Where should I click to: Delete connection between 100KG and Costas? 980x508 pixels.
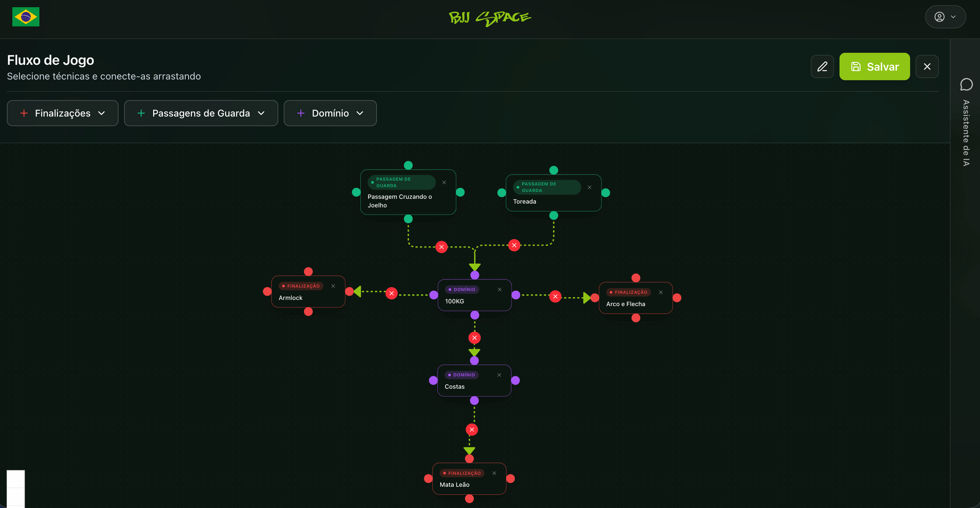[x=474, y=338]
